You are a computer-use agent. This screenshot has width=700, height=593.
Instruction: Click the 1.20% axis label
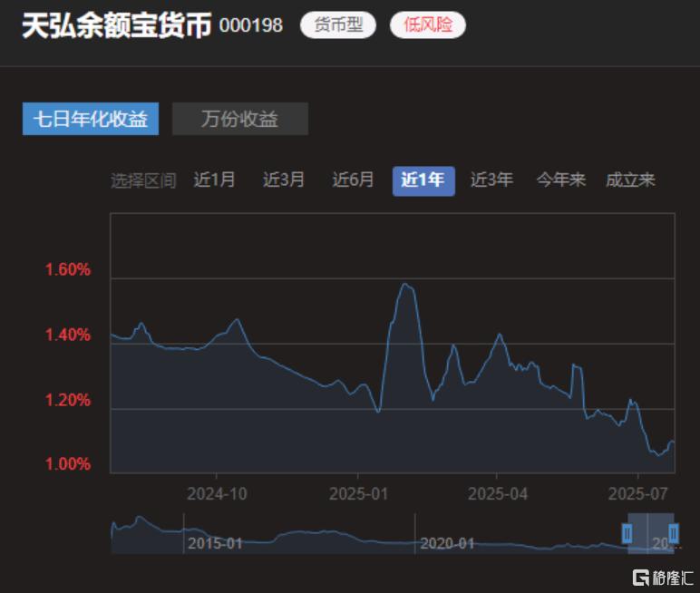(x=68, y=400)
